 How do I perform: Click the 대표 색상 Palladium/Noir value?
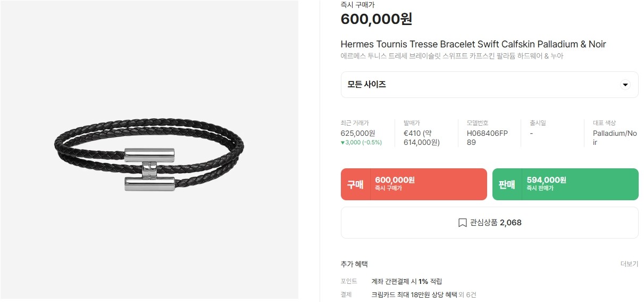coord(615,138)
